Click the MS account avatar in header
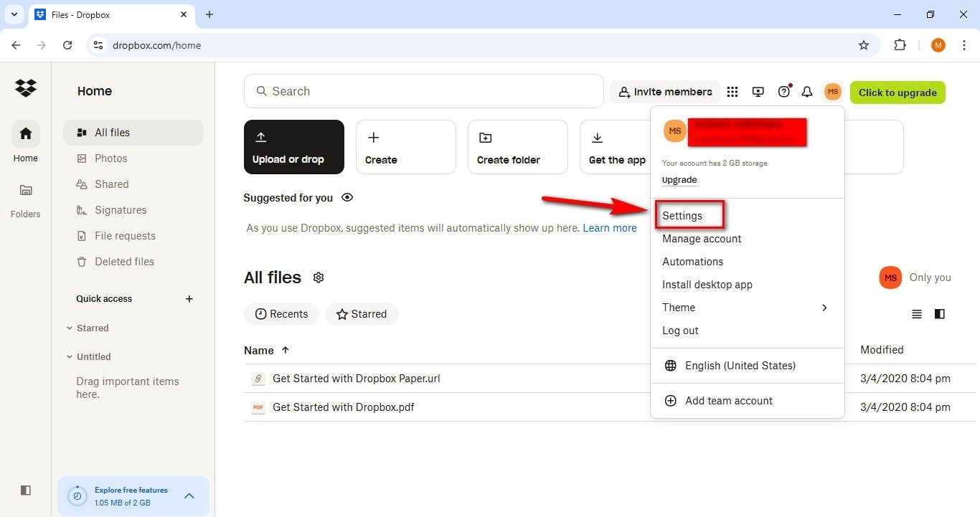Image resolution: width=980 pixels, height=517 pixels. pyautogui.click(x=832, y=92)
